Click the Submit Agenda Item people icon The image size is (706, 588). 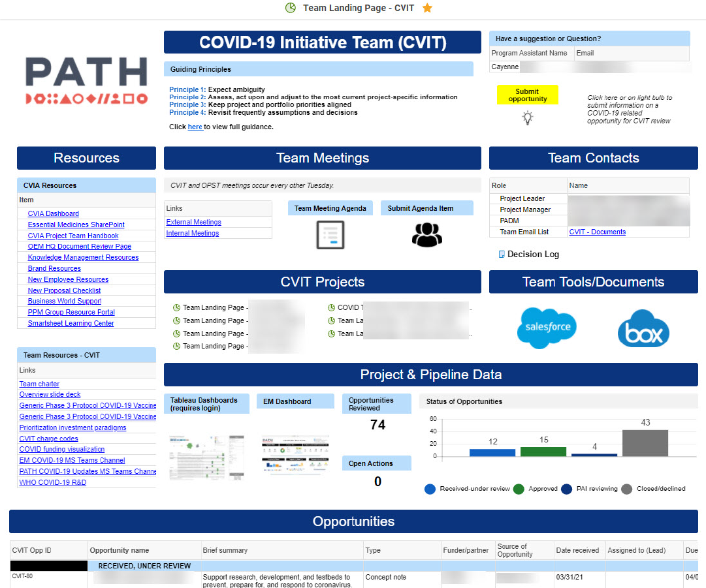point(426,234)
